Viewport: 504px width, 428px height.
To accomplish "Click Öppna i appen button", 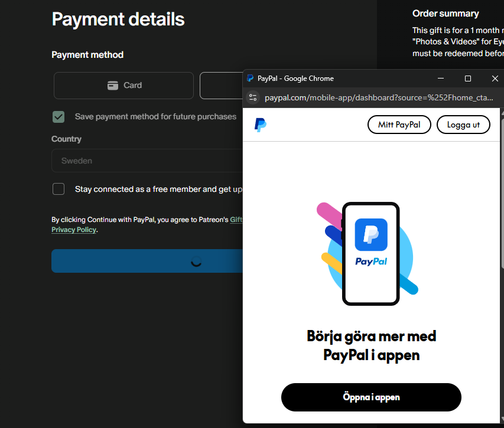I will point(371,397).
